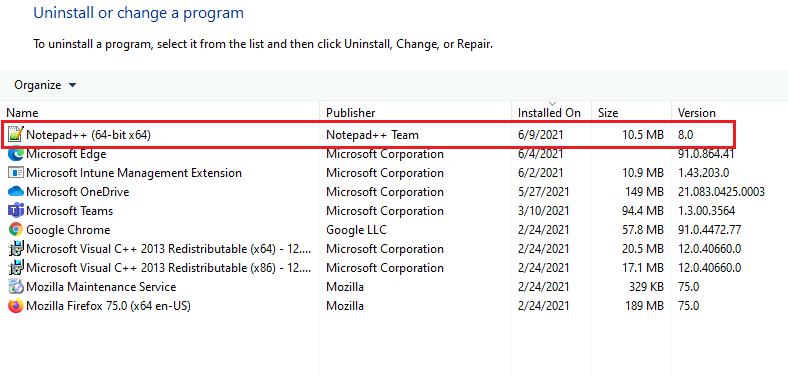Click the Mozilla Maintenance Service icon
The width and height of the screenshot is (788, 375).
tap(16, 287)
